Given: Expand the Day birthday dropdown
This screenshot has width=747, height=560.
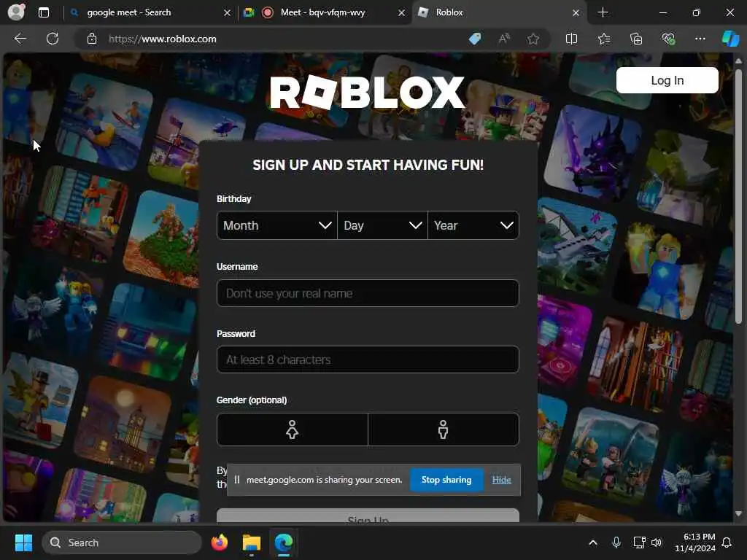Looking at the screenshot, I should point(382,225).
